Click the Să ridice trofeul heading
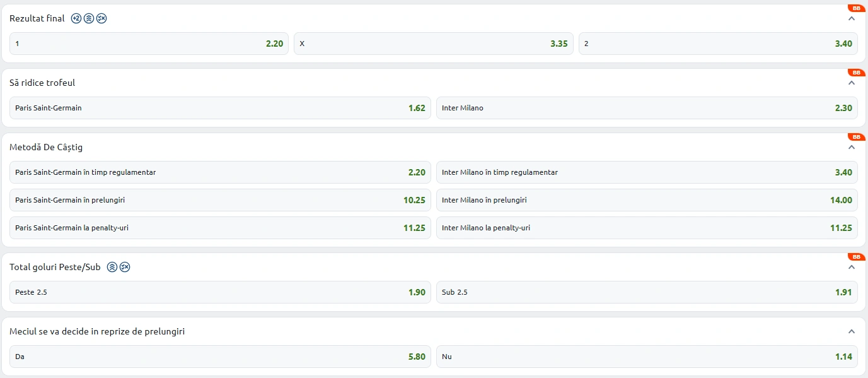This screenshot has height=378, width=868. [42, 83]
